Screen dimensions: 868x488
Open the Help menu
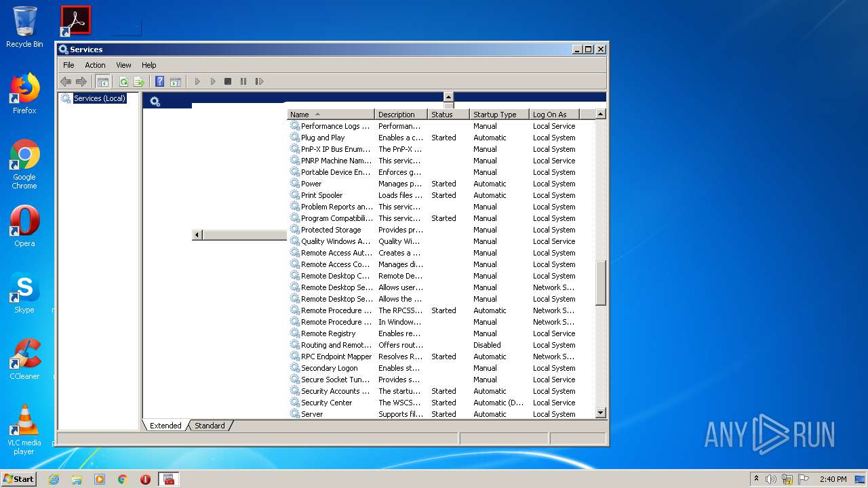149,65
